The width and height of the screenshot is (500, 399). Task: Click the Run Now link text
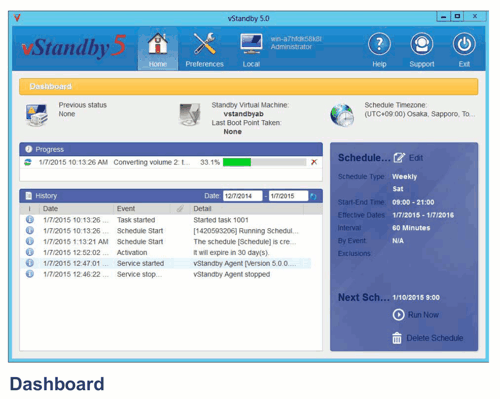tap(423, 315)
